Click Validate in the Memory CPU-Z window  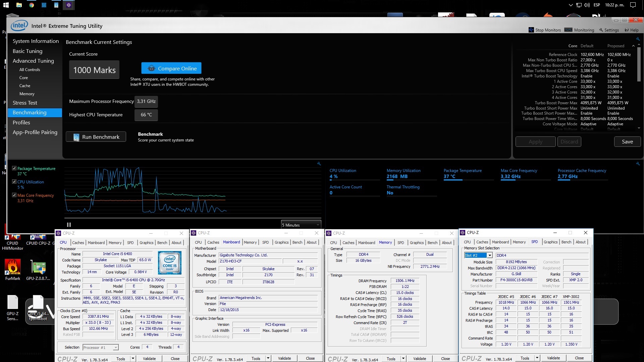point(419,359)
